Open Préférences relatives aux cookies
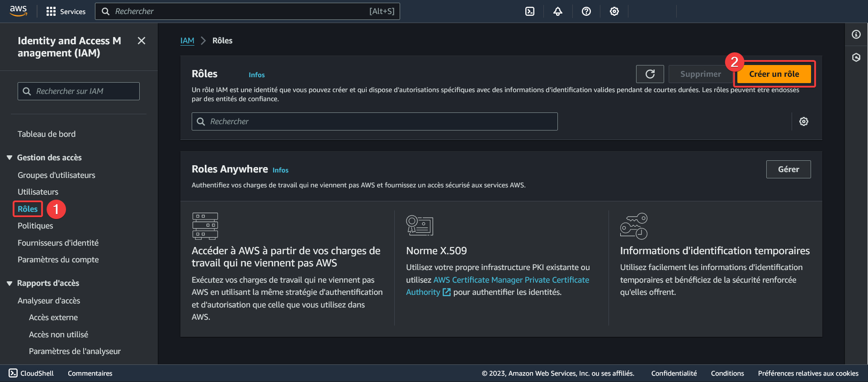This screenshot has width=868, height=382. [x=808, y=373]
